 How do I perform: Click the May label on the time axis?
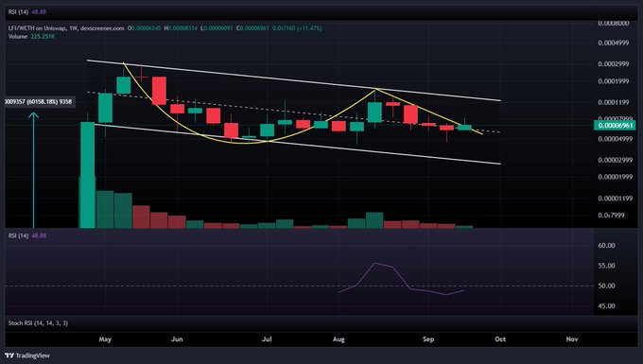(105, 339)
